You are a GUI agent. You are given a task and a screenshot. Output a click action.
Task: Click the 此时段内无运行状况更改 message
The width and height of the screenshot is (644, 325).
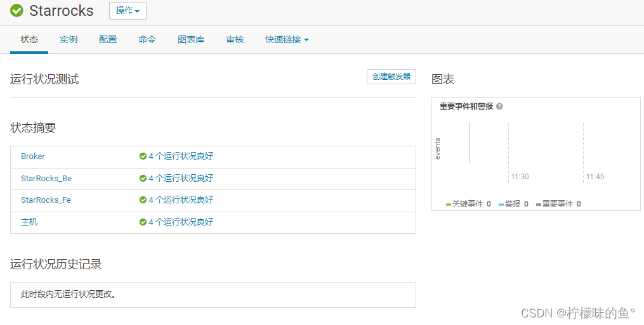click(69, 294)
